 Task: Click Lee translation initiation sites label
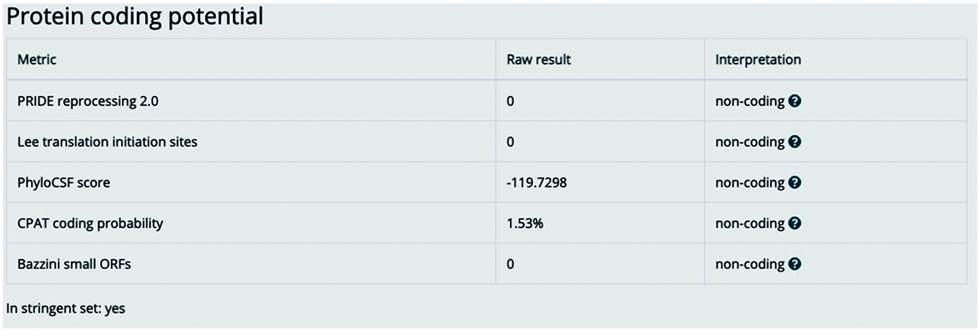tap(107, 142)
